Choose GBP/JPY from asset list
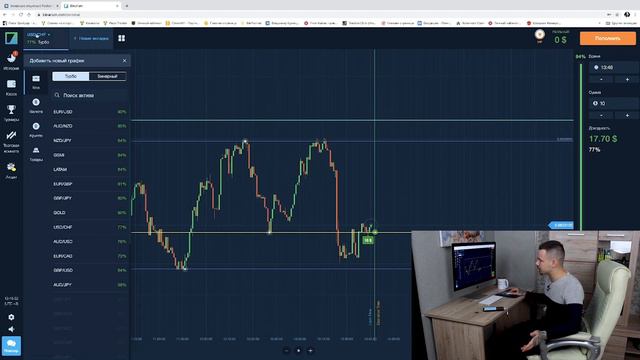This screenshot has width=640, height=360. click(x=90, y=198)
